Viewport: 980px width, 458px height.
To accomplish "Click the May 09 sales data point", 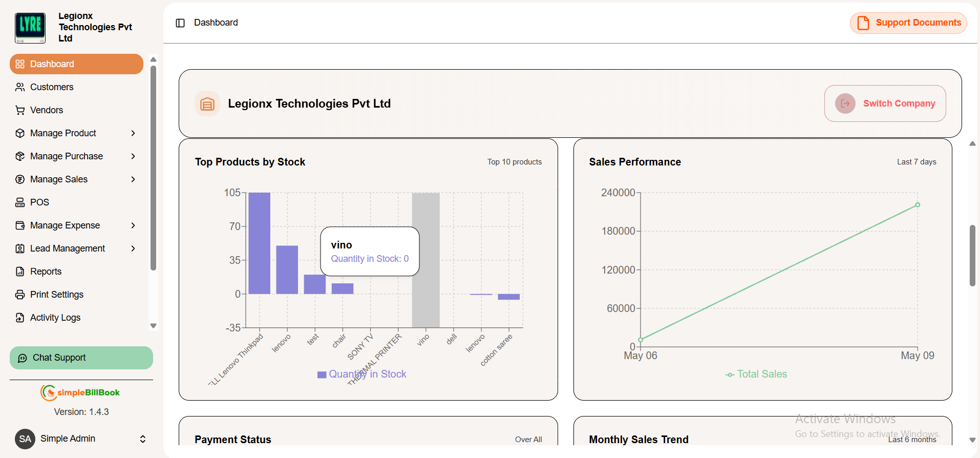I will coord(918,205).
